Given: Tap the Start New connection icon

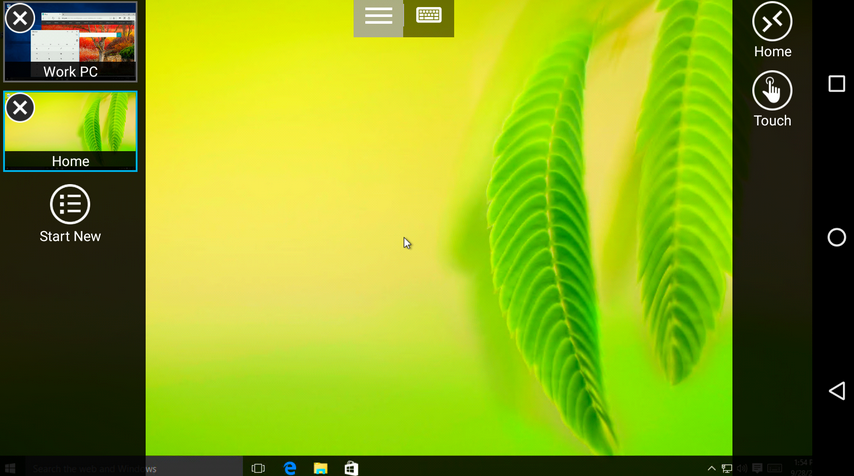Looking at the screenshot, I should coord(70,204).
